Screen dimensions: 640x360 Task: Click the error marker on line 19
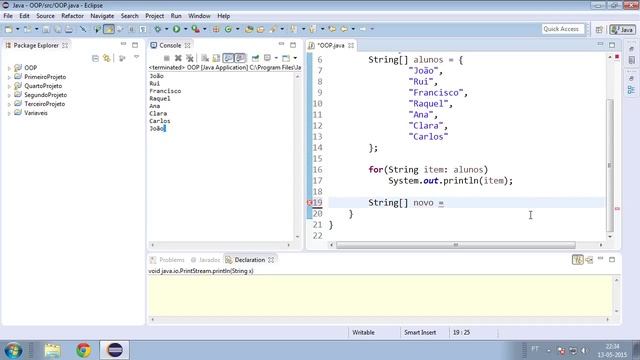(309, 202)
